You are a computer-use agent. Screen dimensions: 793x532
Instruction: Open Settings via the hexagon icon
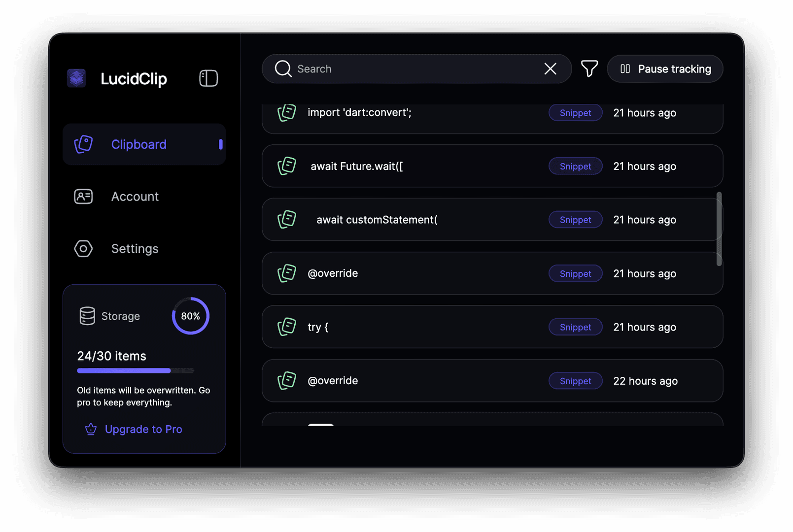point(83,249)
